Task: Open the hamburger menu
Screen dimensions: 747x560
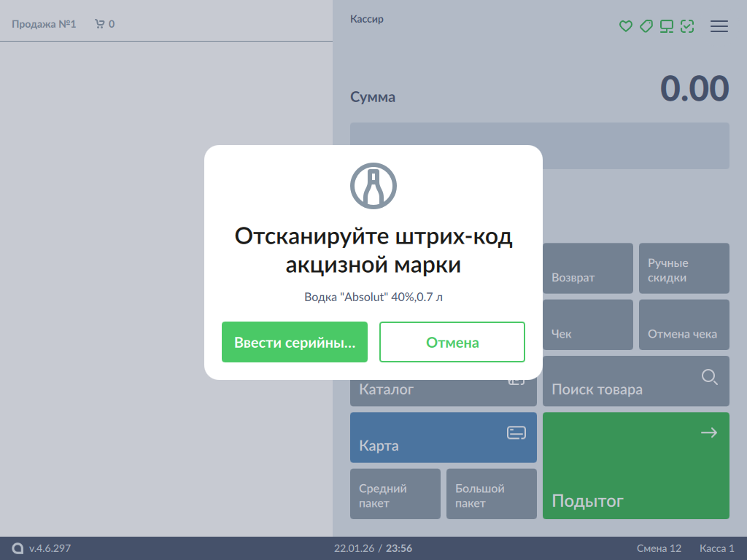Action: pos(719,26)
